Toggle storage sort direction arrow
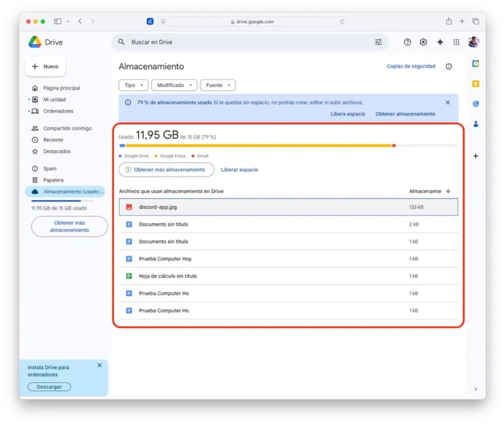 click(x=448, y=191)
